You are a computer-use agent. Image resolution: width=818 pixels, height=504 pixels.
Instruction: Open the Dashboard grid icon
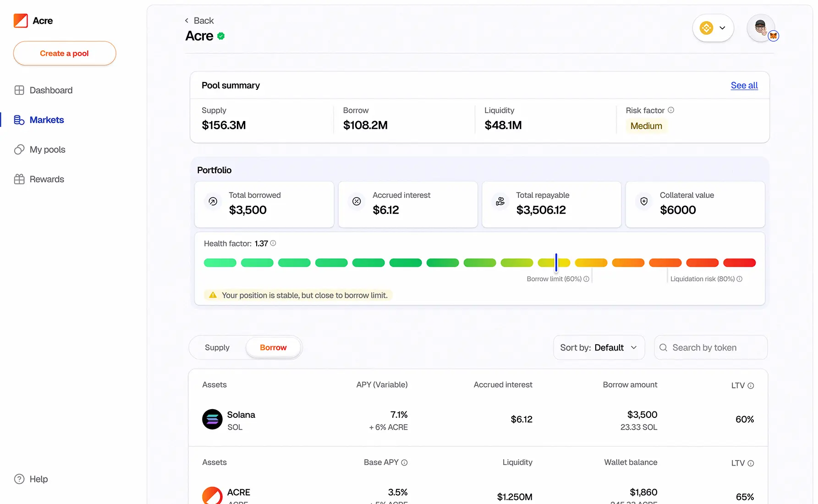pos(19,90)
